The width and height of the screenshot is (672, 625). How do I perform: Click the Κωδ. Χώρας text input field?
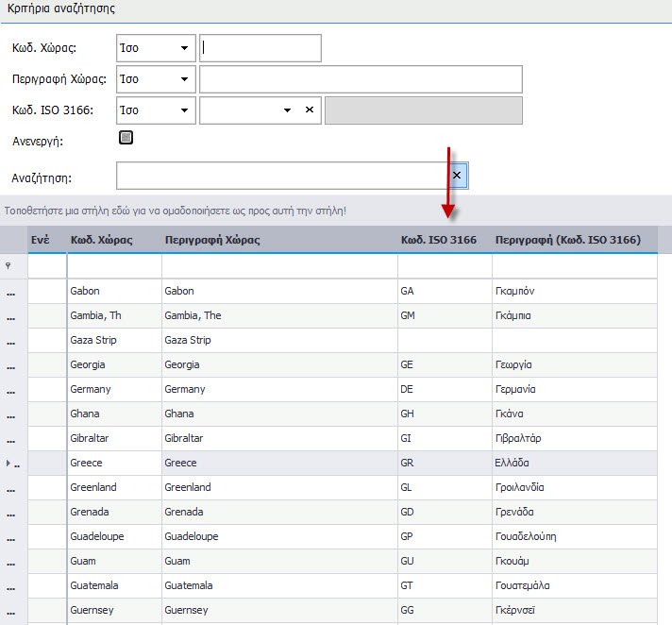(x=260, y=47)
